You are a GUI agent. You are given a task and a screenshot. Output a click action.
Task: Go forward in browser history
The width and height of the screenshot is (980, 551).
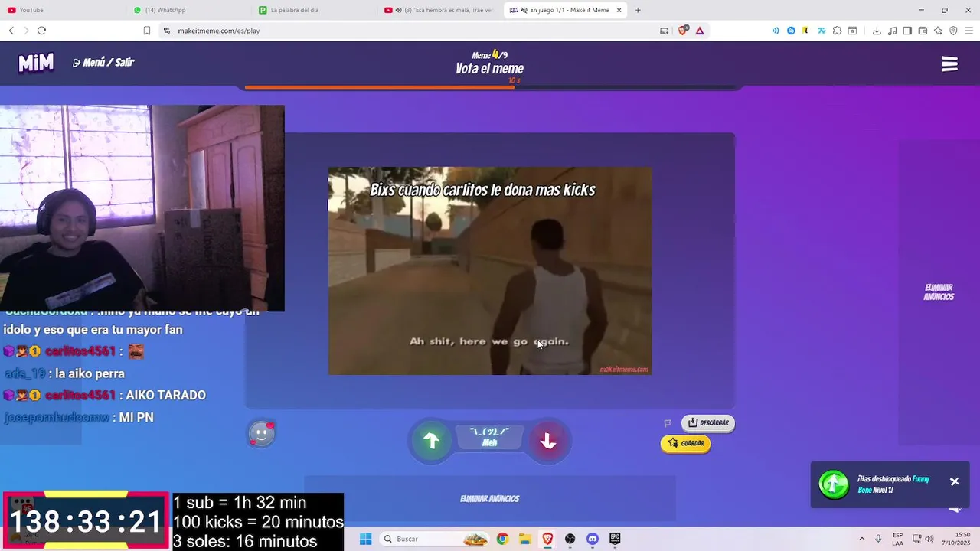click(x=26, y=31)
